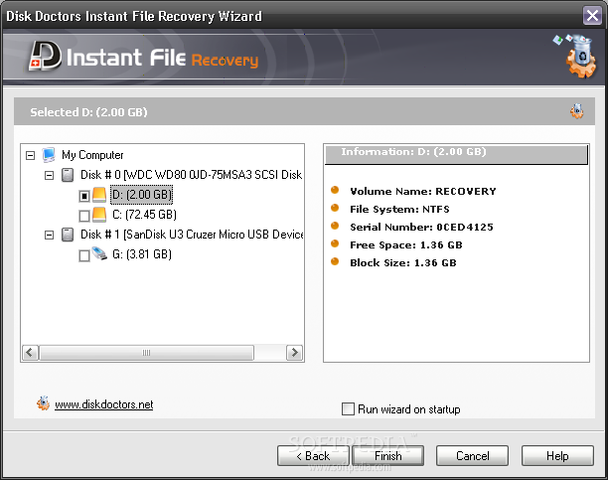The height and width of the screenshot is (480, 608).
Task: Click the C: volume drive icon
Action: pos(99,214)
